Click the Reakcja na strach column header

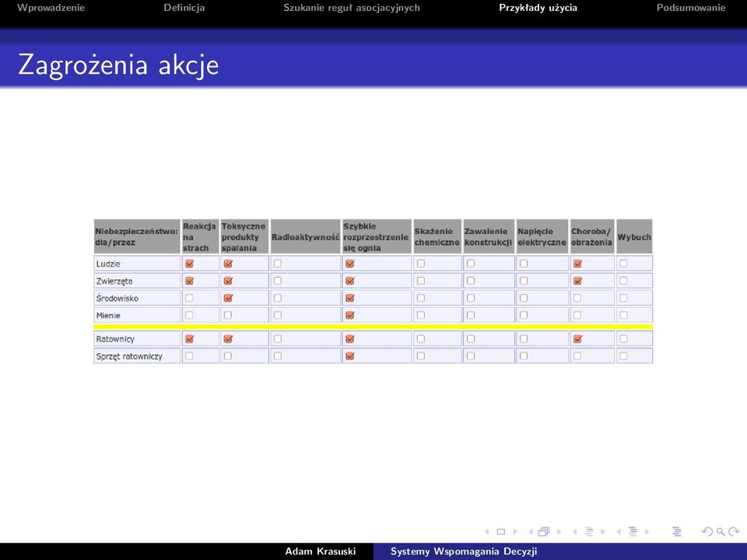(x=200, y=236)
